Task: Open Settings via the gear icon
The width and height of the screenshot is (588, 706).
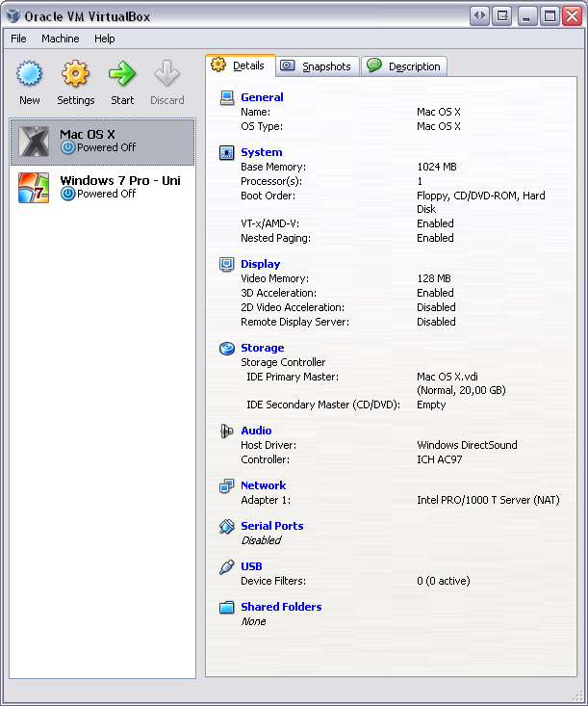Action: pos(75,75)
